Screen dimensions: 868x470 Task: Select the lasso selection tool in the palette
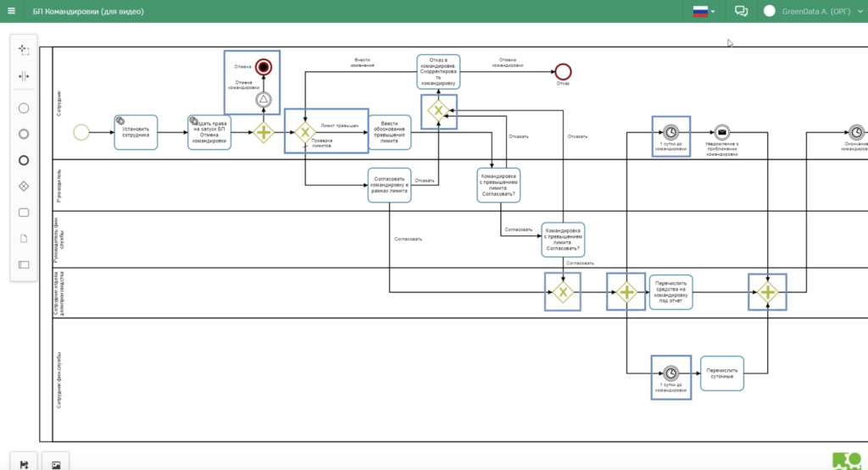23,50
